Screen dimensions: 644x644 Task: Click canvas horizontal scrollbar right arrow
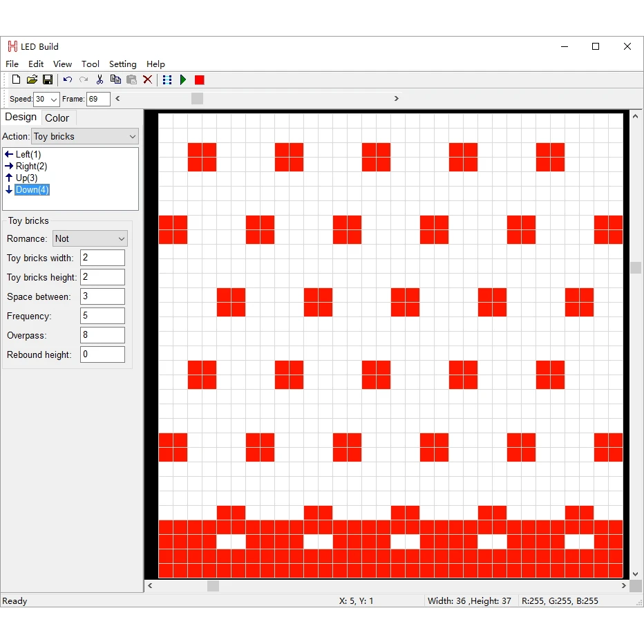[x=624, y=586]
